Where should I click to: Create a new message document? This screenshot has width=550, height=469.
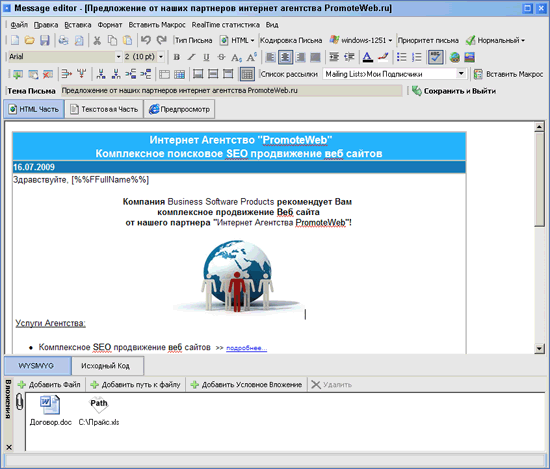(15, 40)
